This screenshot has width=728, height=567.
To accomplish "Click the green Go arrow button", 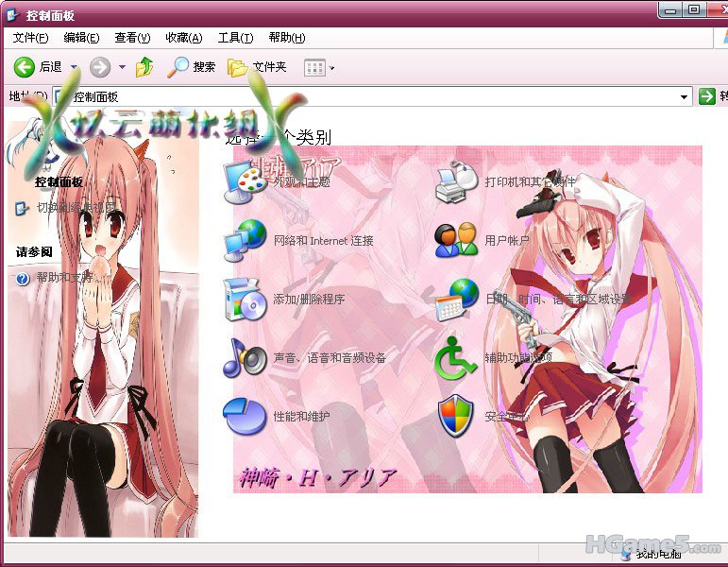I will [x=706, y=96].
